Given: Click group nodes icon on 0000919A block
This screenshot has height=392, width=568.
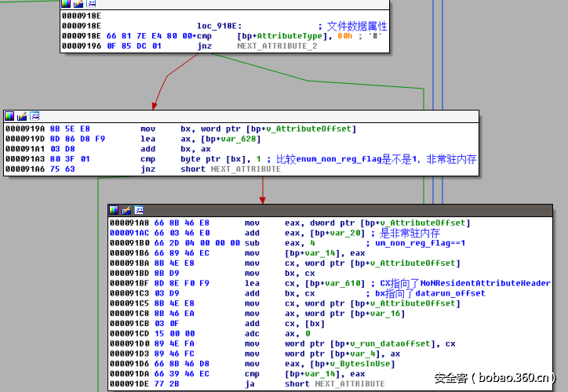Looking at the screenshot, I should click(34, 116).
